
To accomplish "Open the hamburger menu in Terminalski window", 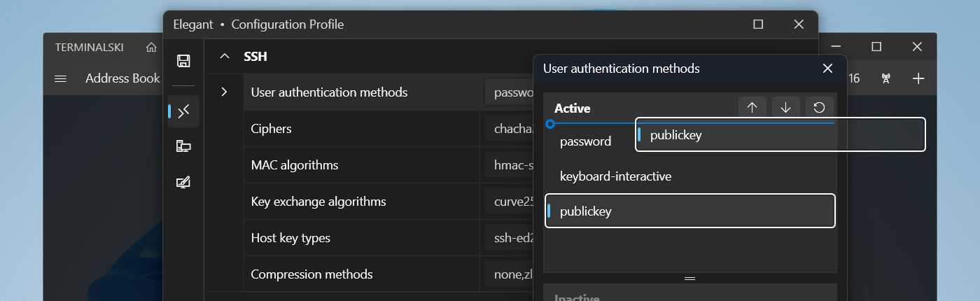I will point(60,78).
